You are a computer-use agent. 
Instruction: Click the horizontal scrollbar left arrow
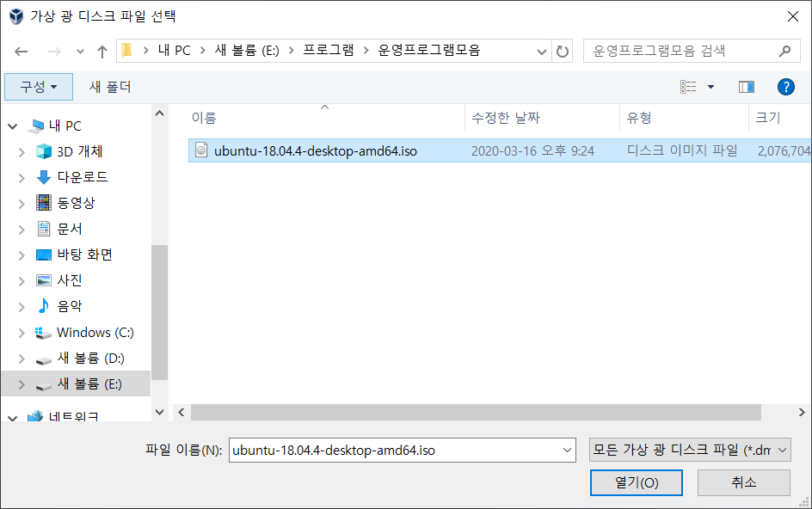click(181, 412)
